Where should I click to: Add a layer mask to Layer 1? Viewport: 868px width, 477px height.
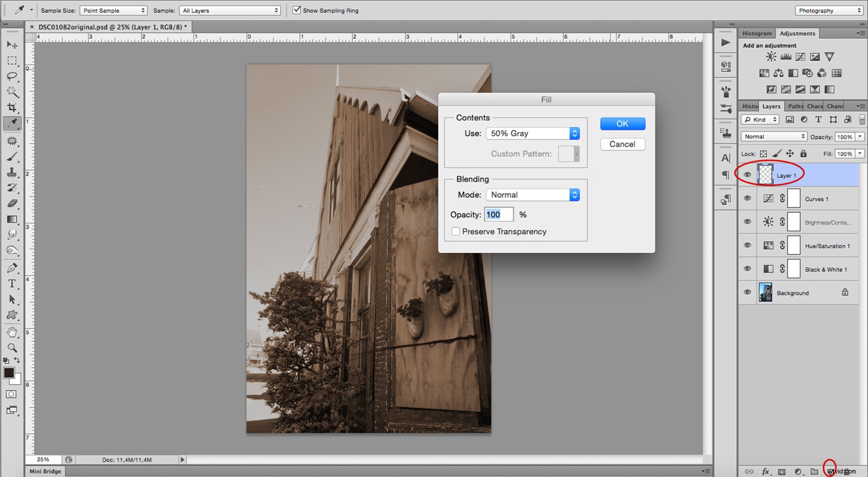pyautogui.click(x=781, y=471)
